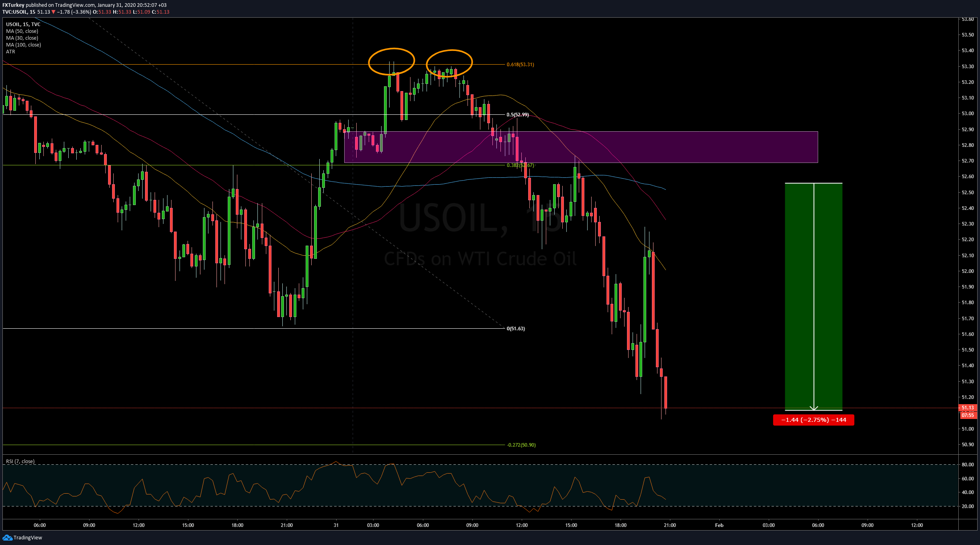980x545 pixels.
Task: Click the 0(51.63) Fibonacci level label
Action: point(516,329)
